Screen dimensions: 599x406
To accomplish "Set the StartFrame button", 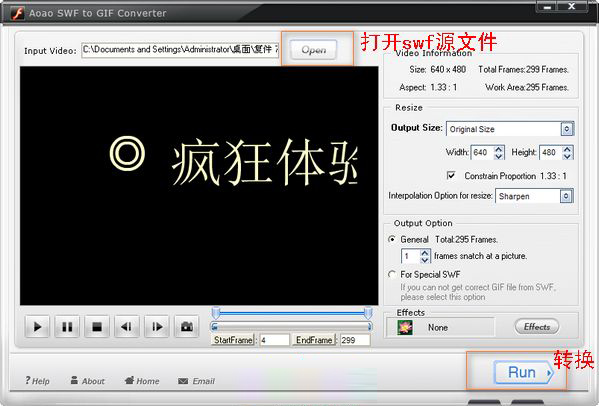I will 233,340.
